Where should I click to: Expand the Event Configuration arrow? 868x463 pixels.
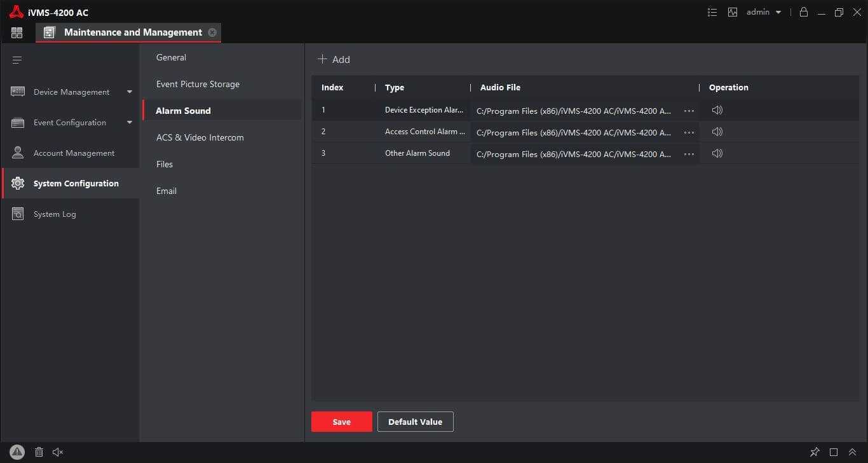point(130,123)
